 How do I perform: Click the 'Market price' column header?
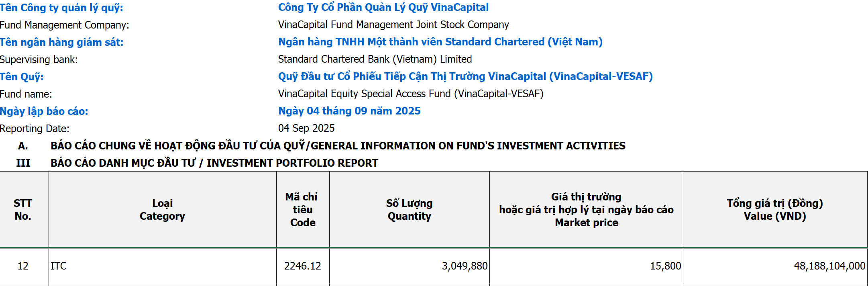coord(586,210)
